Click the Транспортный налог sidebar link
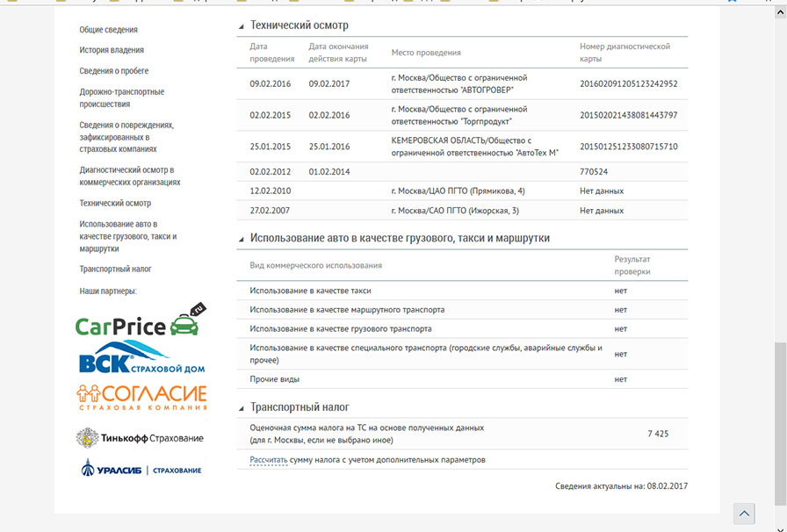Viewport: 787px width, 532px height. tap(115, 270)
